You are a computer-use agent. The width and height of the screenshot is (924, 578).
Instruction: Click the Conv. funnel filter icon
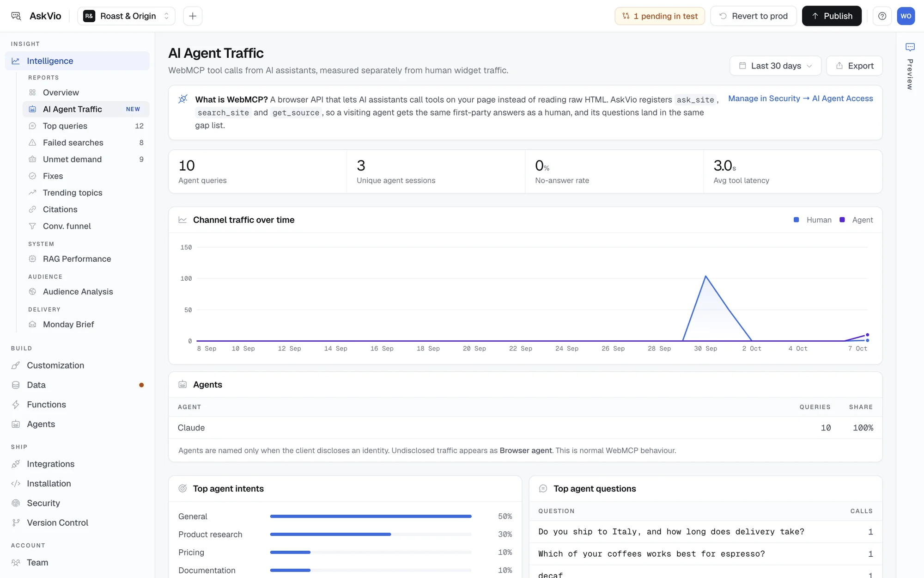(32, 226)
